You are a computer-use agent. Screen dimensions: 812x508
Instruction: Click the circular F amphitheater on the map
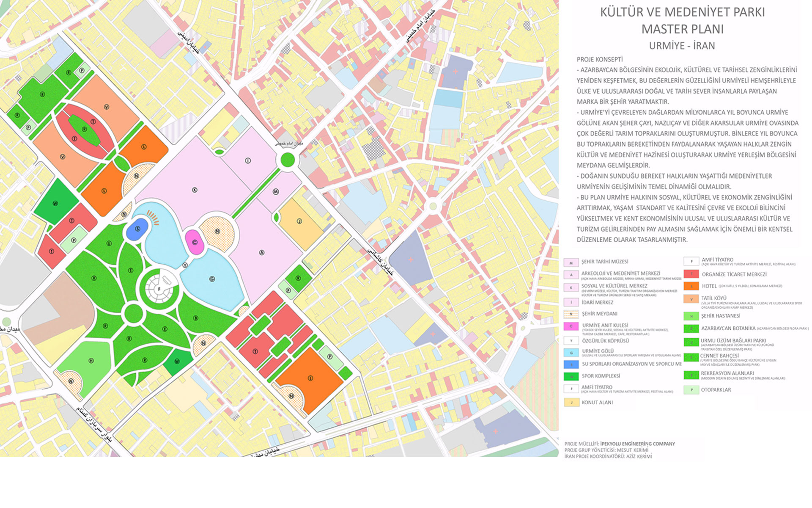(x=159, y=289)
